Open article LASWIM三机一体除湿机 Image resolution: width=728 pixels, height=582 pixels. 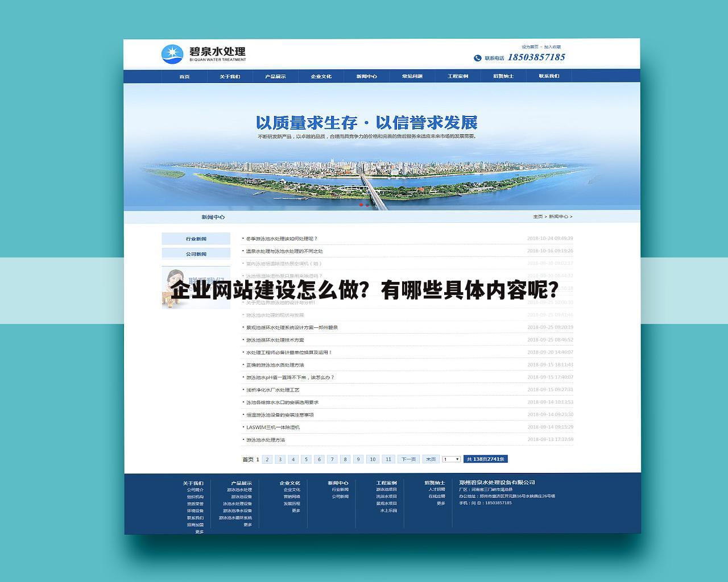(x=272, y=427)
